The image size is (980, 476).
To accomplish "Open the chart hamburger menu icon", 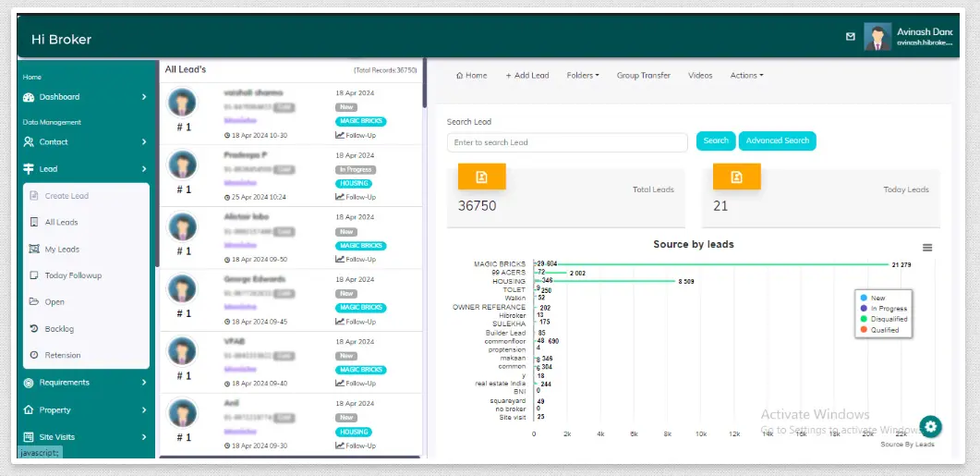I will (x=927, y=248).
